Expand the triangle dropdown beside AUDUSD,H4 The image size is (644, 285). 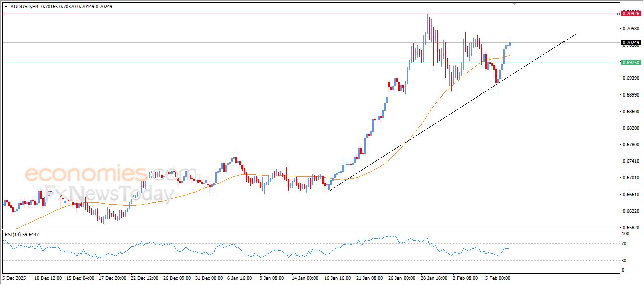[6, 7]
